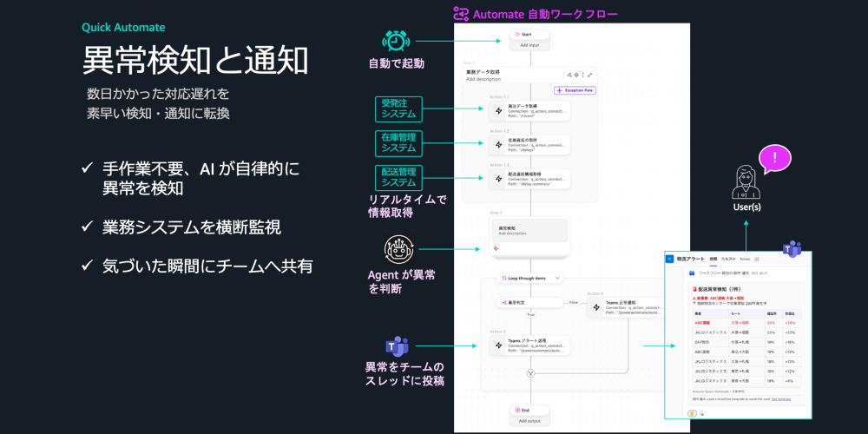
Task: Click the add tab plus icon in Teams
Action: (x=757, y=259)
